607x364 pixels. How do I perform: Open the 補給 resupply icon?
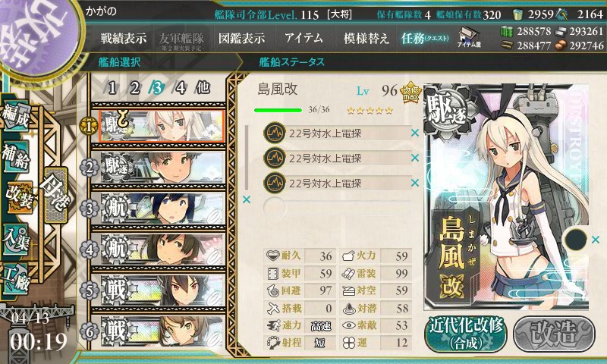16,155
